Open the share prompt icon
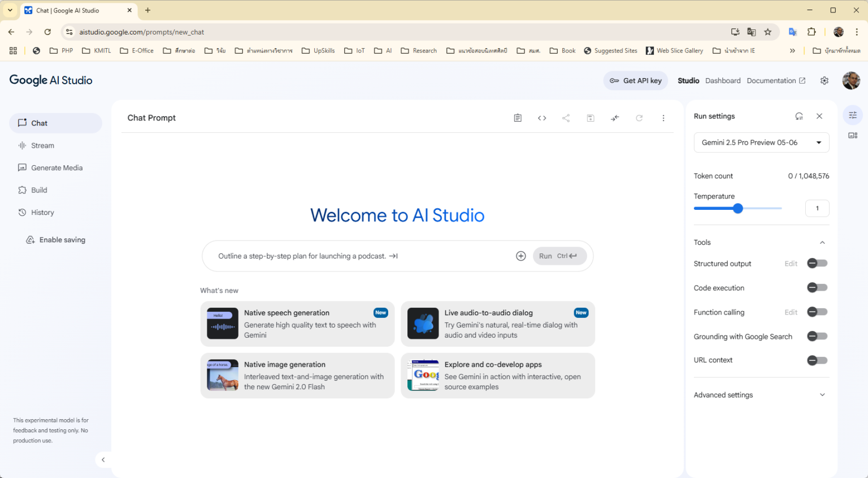The width and height of the screenshot is (868, 478). 566,118
